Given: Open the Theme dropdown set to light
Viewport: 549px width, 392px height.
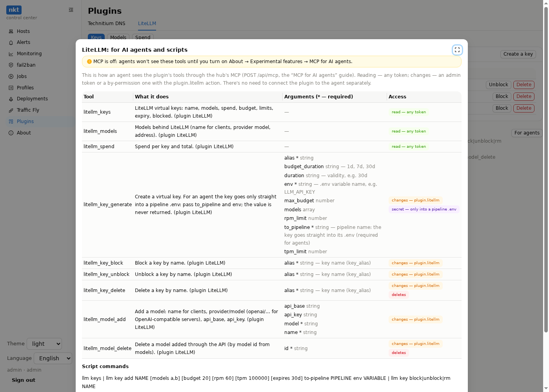Looking at the screenshot, I should [44, 344].
